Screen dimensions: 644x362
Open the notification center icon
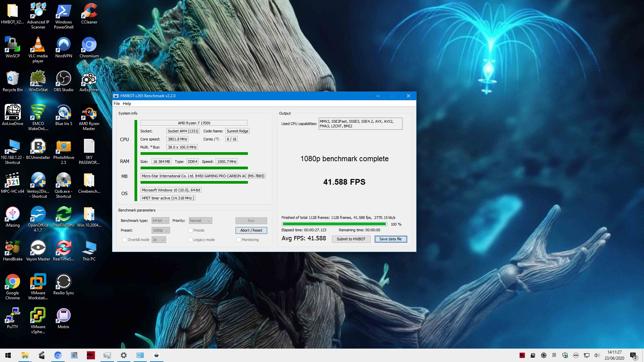tap(633, 355)
